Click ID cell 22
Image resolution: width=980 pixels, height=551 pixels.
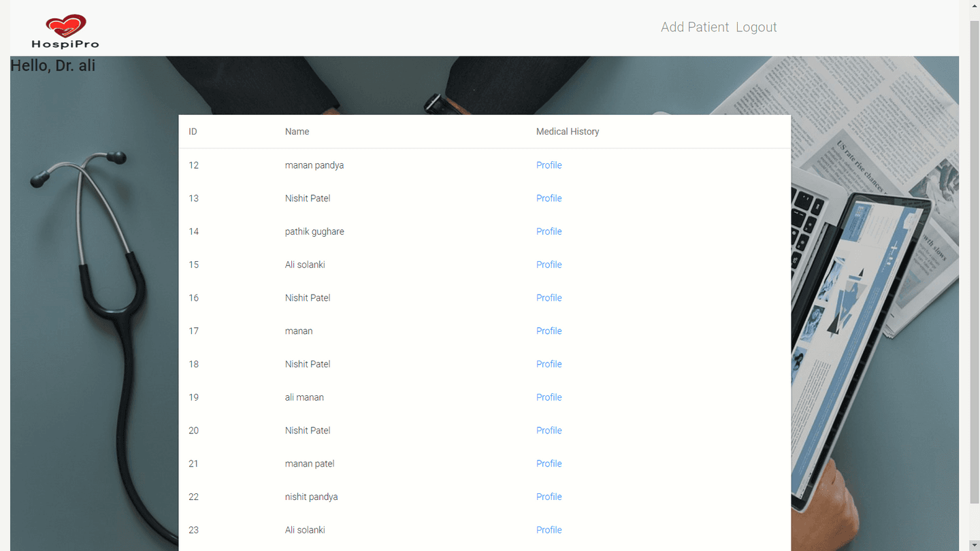194,497
